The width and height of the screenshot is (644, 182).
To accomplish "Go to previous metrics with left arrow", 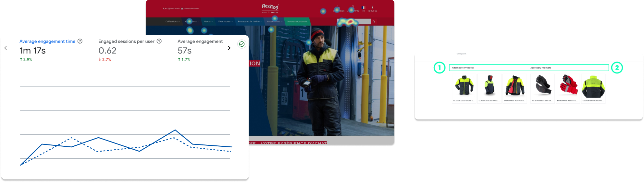I will (x=6, y=48).
